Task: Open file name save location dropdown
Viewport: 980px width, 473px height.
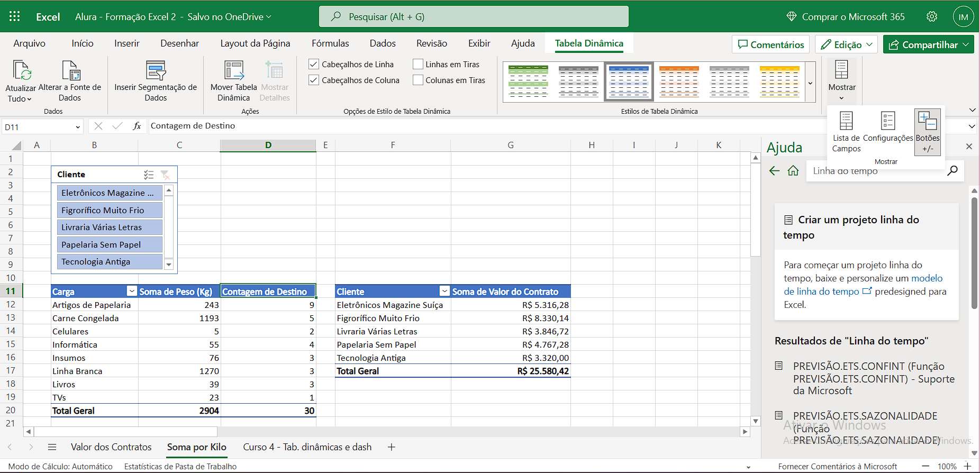Action: [269, 17]
